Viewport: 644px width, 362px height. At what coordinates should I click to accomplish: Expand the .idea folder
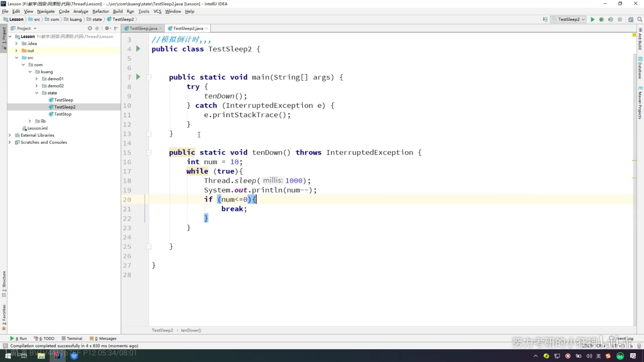tap(16, 44)
